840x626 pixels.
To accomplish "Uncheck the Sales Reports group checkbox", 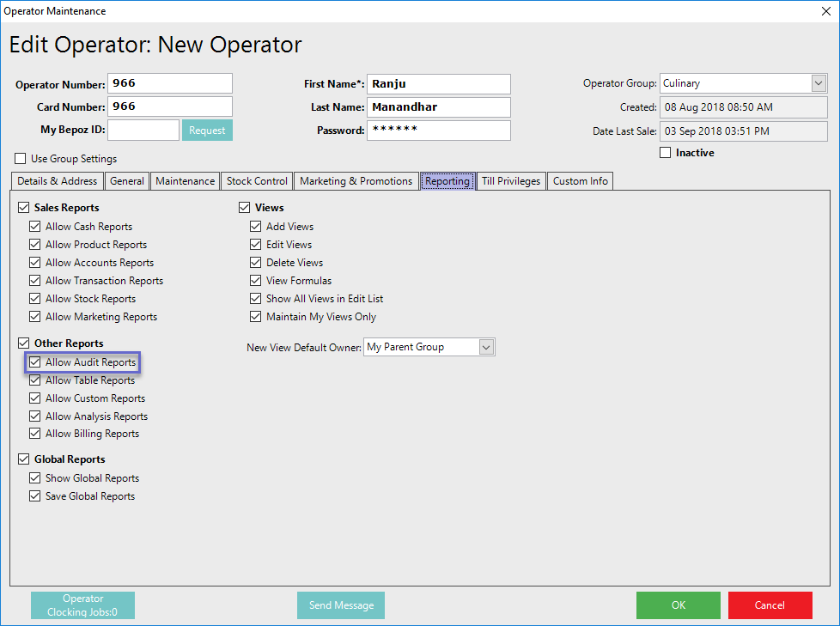I will tap(24, 208).
